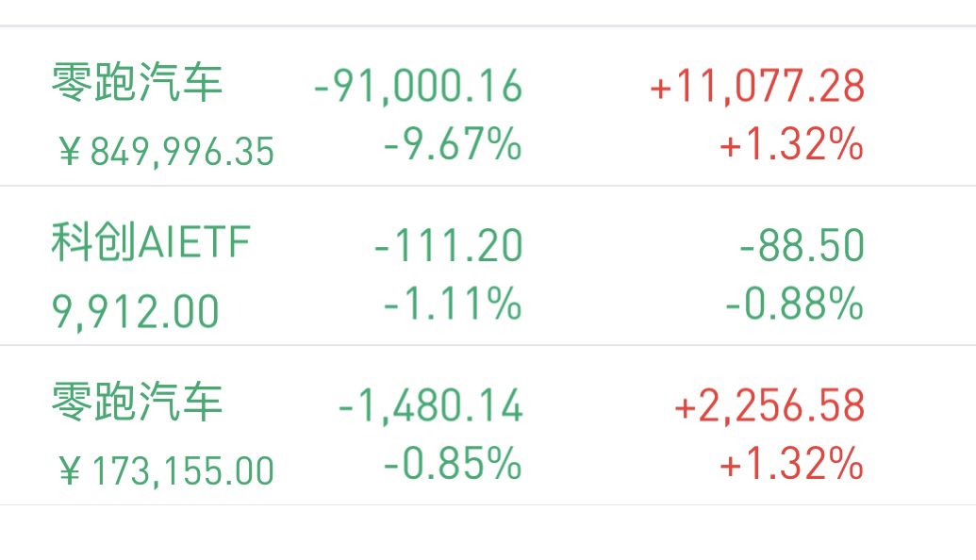
Task: Open the first 零跑汽车 holding row
Action: [488, 107]
